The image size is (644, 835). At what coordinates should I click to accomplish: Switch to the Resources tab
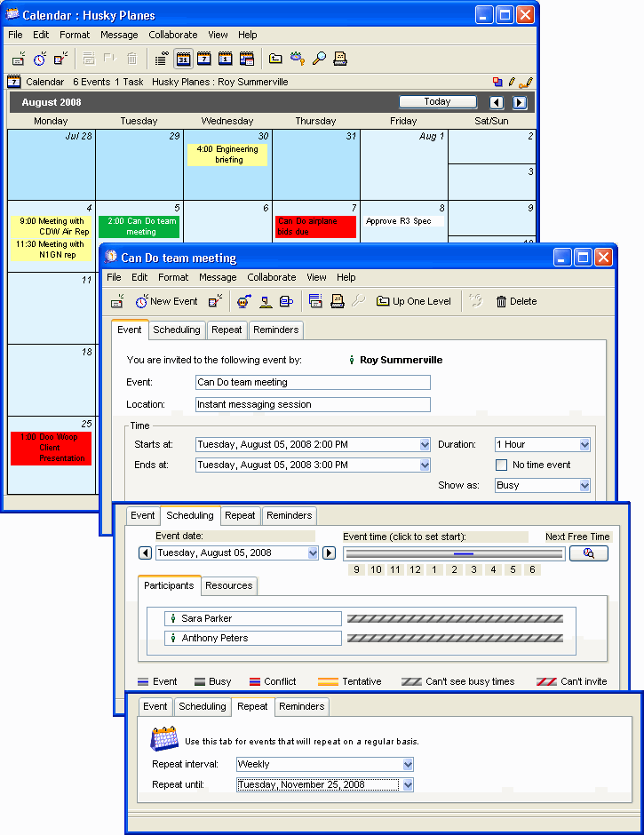point(229,585)
